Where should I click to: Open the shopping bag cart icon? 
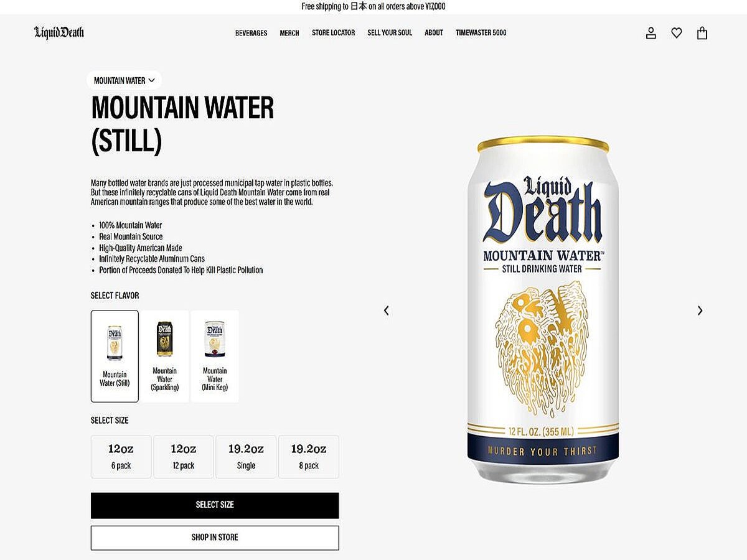[702, 33]
